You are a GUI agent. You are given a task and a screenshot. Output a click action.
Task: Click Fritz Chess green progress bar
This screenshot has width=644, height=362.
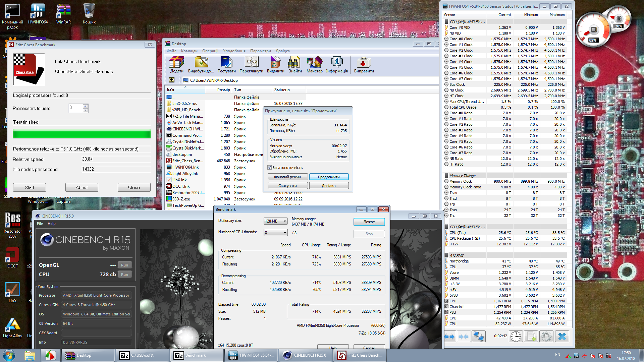[x=82, y=134]
